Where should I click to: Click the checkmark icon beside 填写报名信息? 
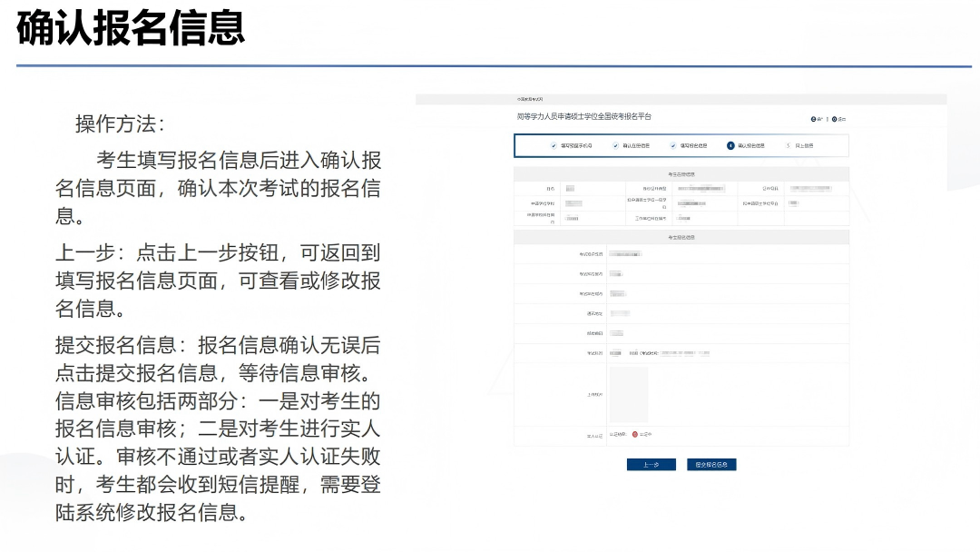673,145
